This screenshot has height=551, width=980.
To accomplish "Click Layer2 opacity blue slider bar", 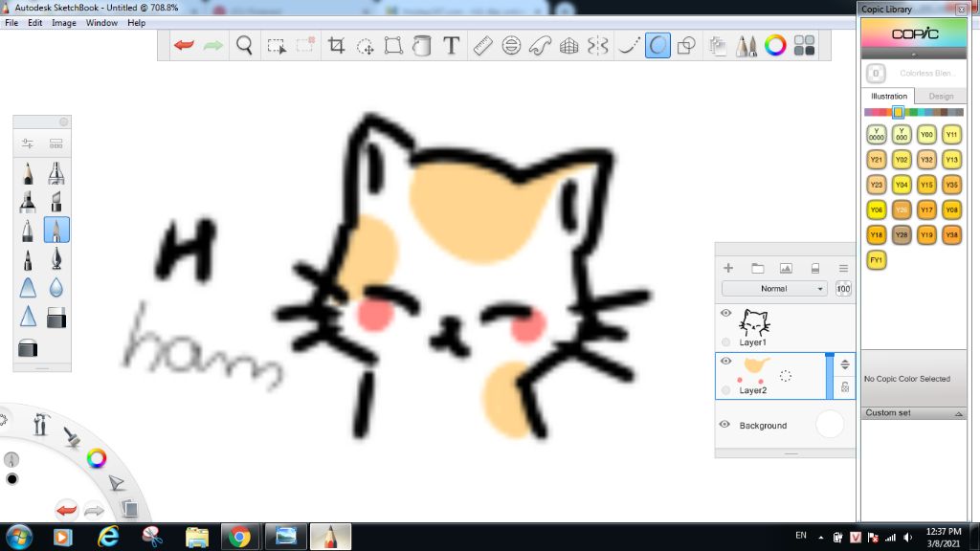I will (830, 375).
